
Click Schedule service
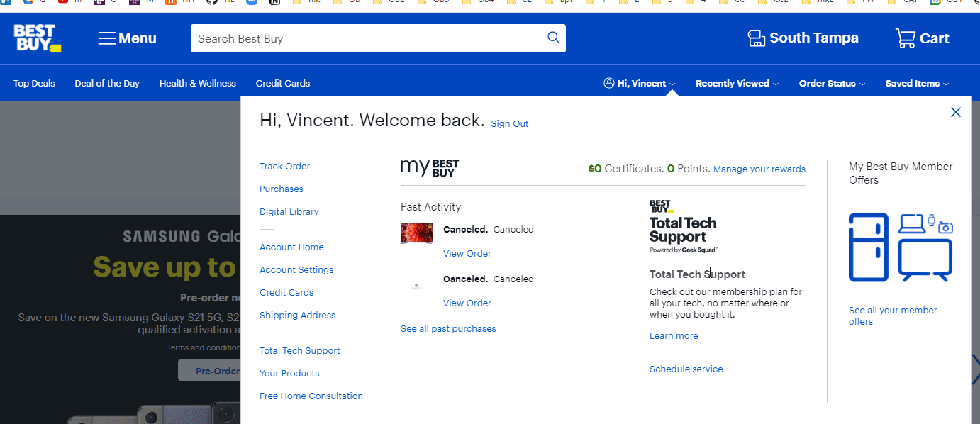click(x=686, y=369)
